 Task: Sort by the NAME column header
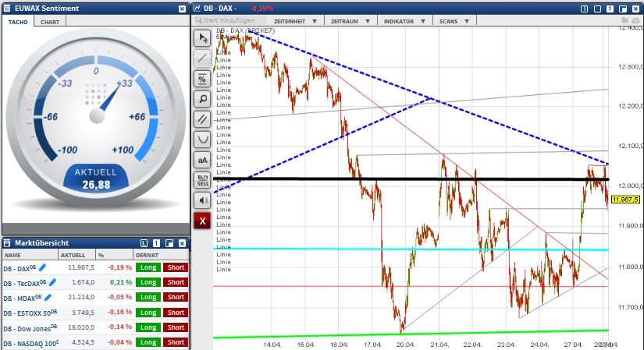pyautogui.click(x=30, y=255)
